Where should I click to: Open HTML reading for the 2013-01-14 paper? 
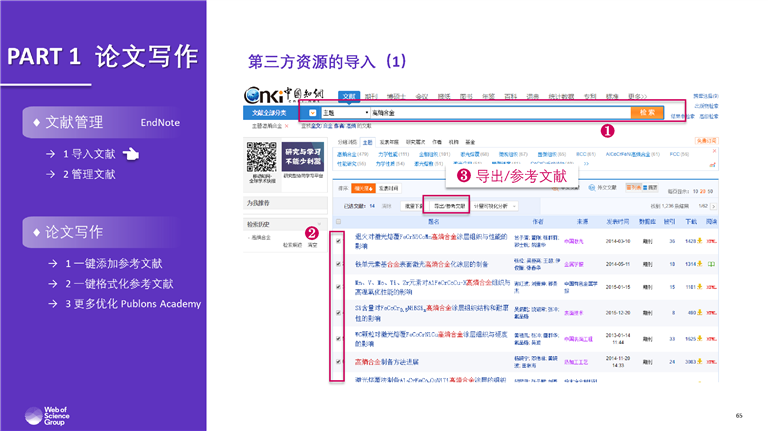coord(712,339)
